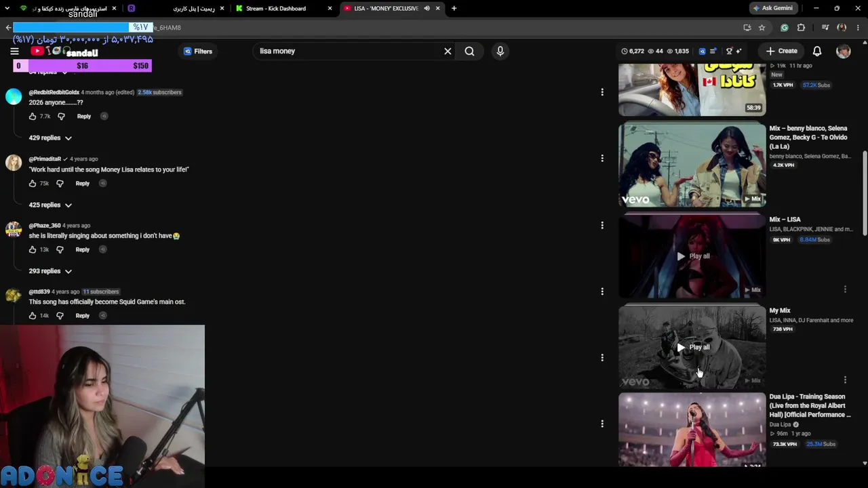Open options for the '2026 anyone' comment

602,92
